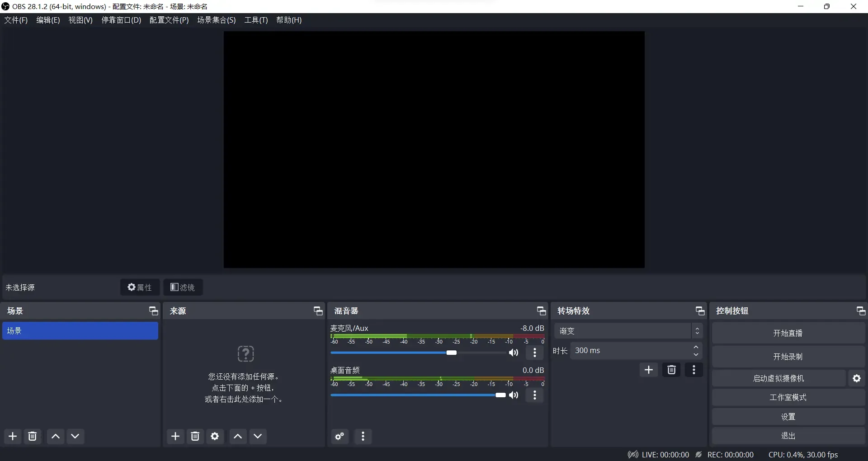Image resolution: width=868 pixels, height=461 pixels.
Task: Undock the 控制按钮 panel
Action: 861,311
